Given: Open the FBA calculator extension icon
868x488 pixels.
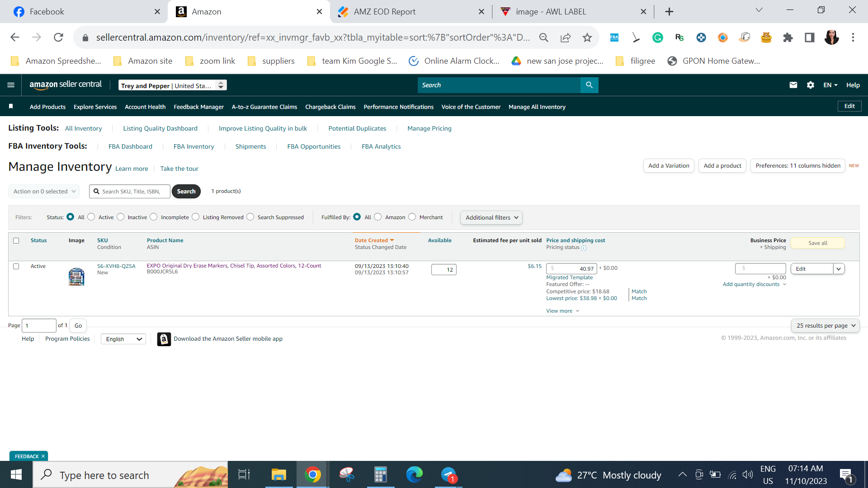Looking at the screenshot, I should (x=614, y=38).
